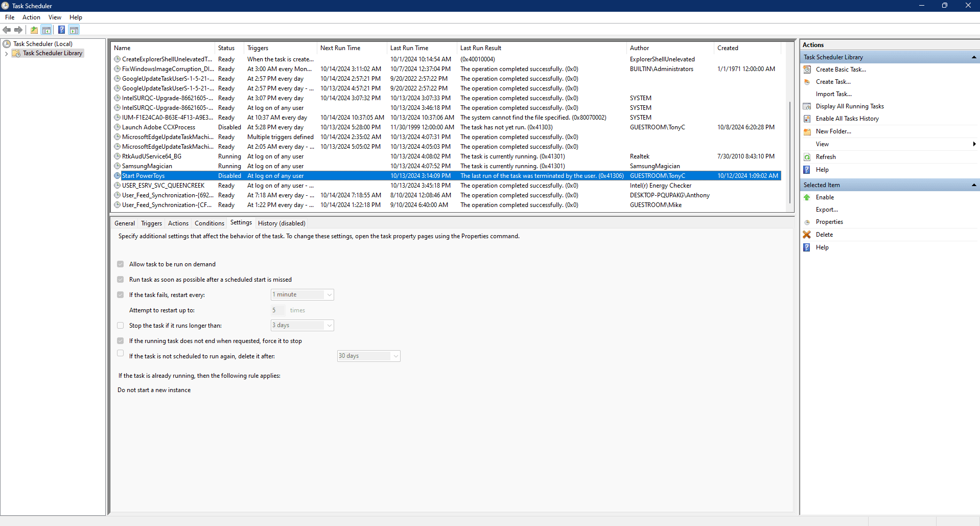Click the Enable All Tasks History action
This screenshot has width=980, height=526.
[x=847, y=119]
